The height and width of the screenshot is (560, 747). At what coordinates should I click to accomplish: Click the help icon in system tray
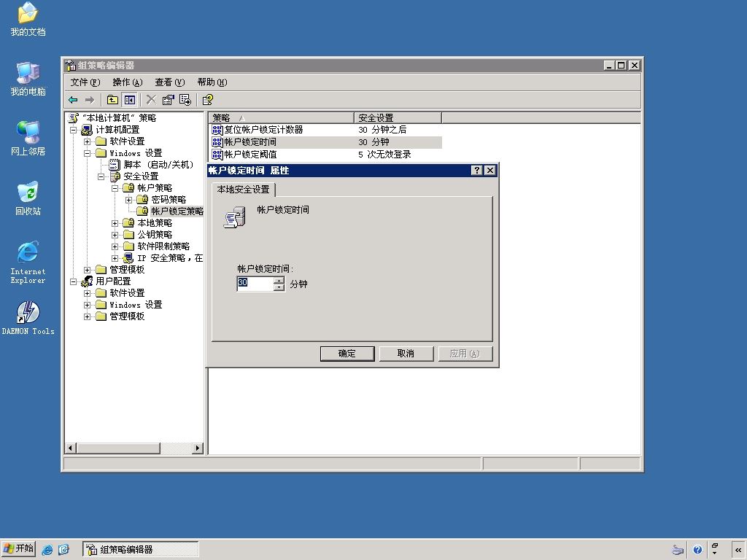point(697,550)
